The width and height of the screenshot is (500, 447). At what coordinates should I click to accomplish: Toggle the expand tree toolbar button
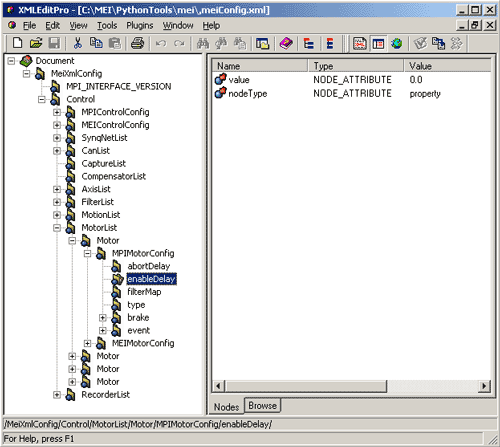tap(308, 43)
